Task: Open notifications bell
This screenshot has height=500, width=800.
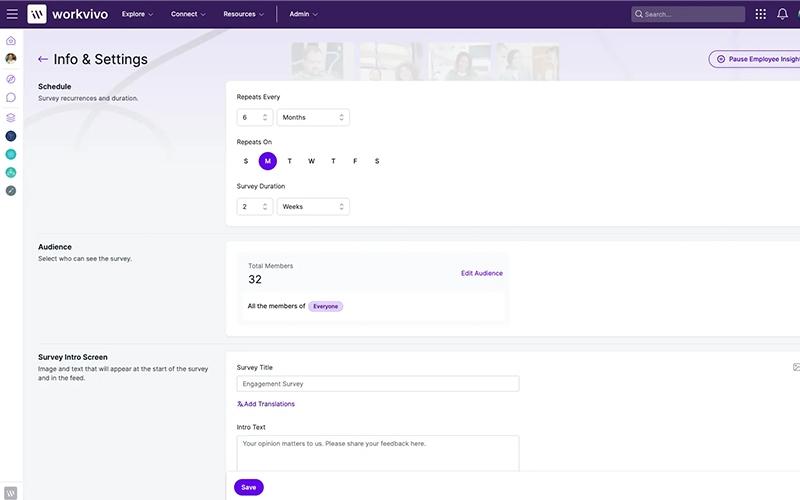Action: [782, 14]
